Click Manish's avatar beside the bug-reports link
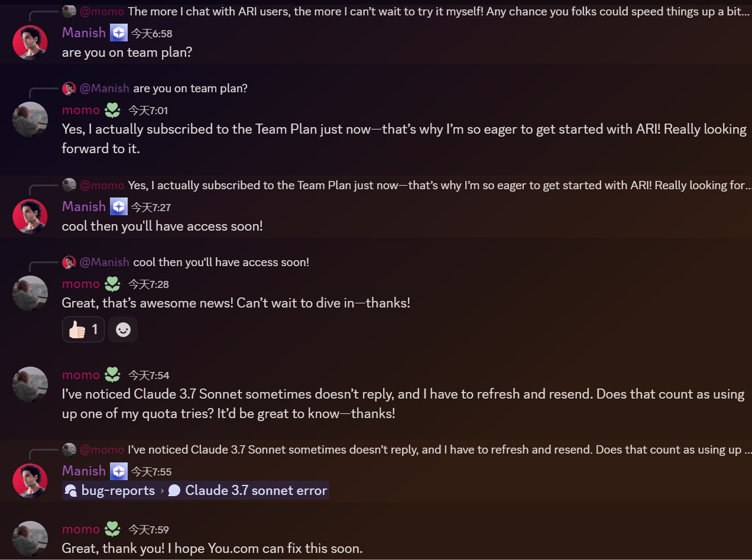The width and height of the screenshot is (752, 560). 30,481
